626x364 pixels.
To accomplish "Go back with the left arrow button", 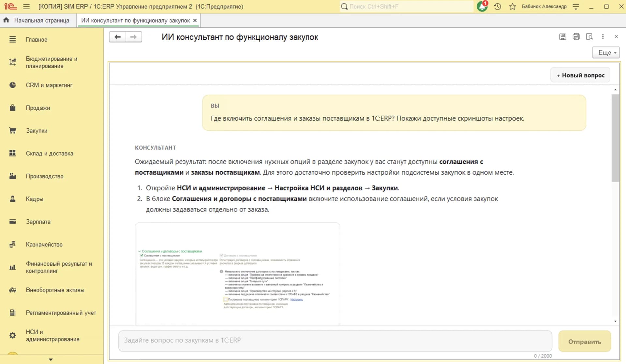I will point(117,37).
